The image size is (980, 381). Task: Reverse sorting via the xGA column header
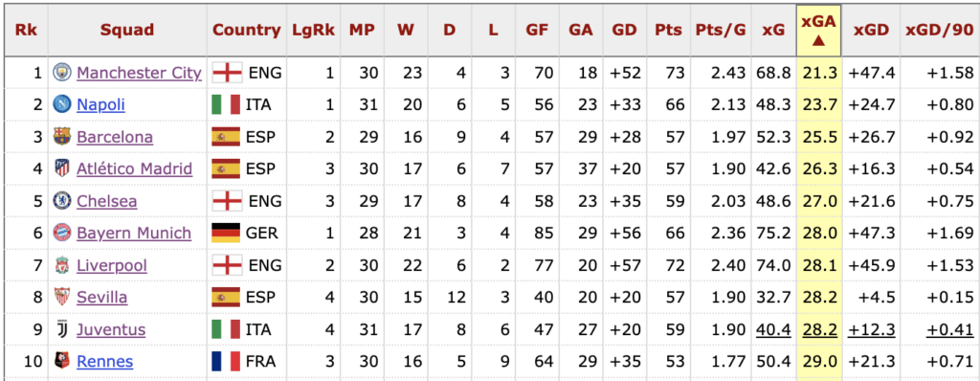pos(819,31)
